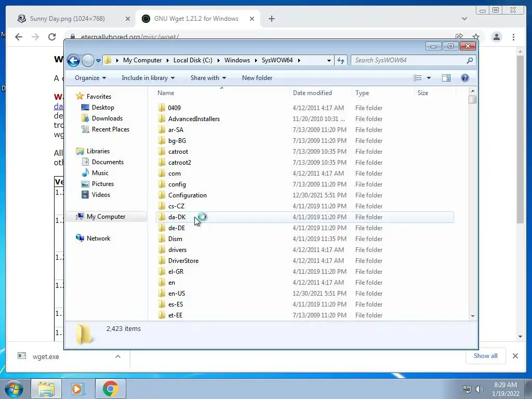Go back in Explorer navigation
The width and height of the screenshot is (532, 399).
pyautogui.click(x=73, y=60)
